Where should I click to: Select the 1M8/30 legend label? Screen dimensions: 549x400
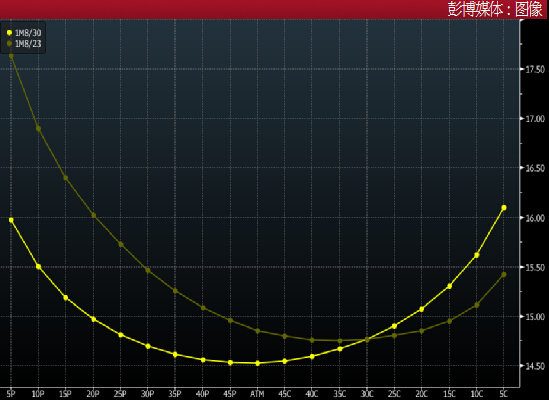tap(28, 33)
